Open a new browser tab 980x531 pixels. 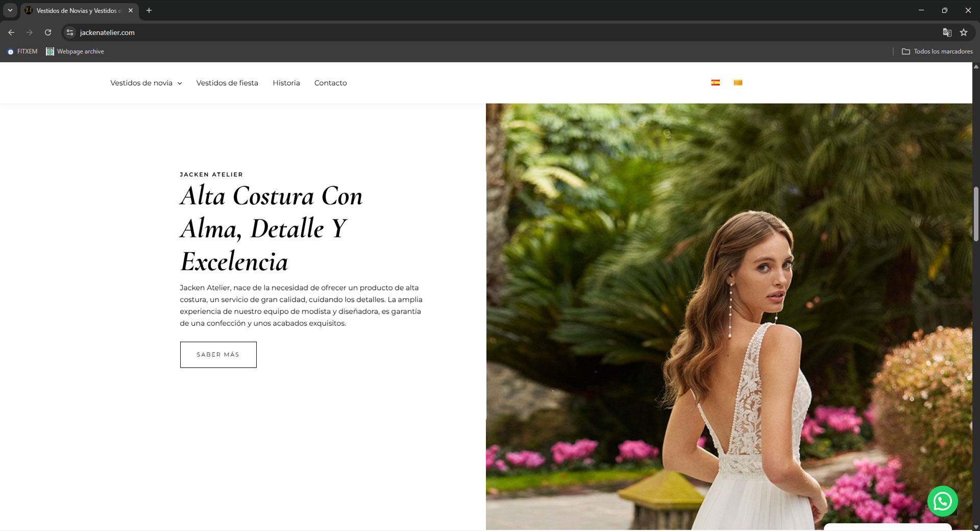click(149, 10)
